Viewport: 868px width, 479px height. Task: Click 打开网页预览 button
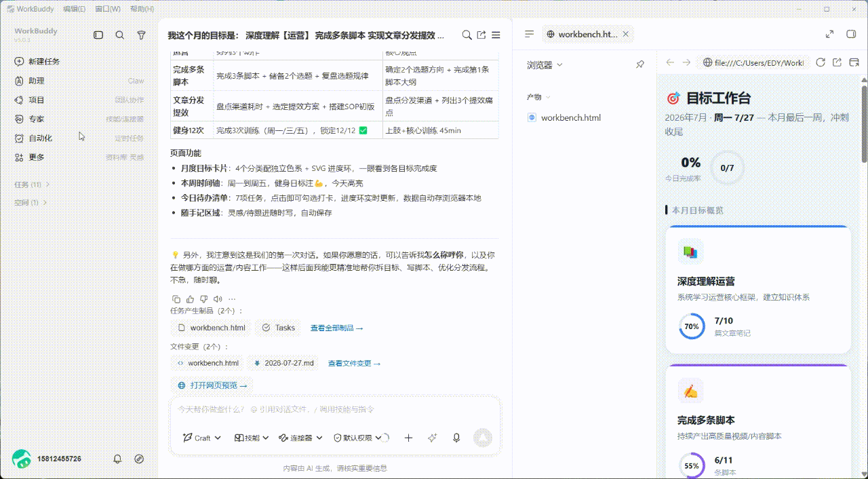click(x=213, y=385)
